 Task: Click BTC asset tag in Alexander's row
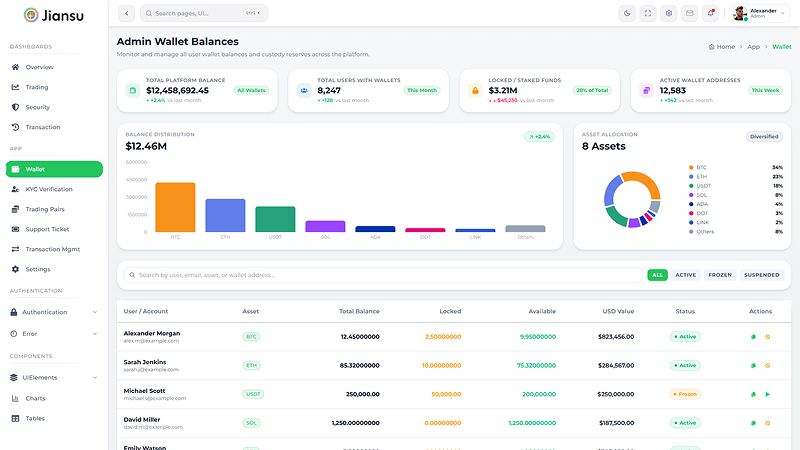tap(251, 337)
